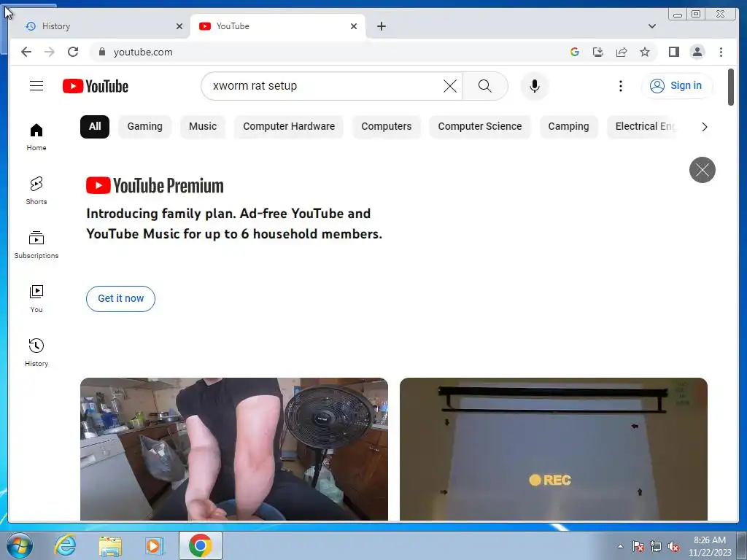Screen dimensions: 747x560
Task: Toggle the Chrome side panel
Action: (x=673, y=52)
